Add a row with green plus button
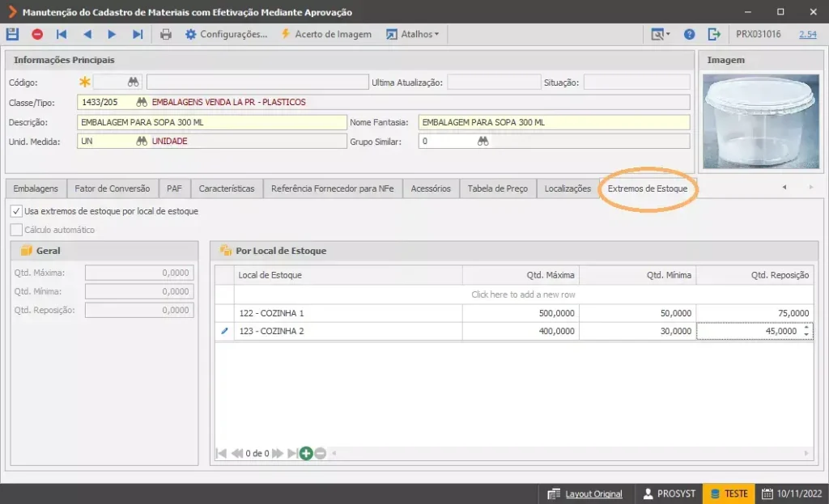The height and width of the screenshot is (504, 829). point(305,453)
